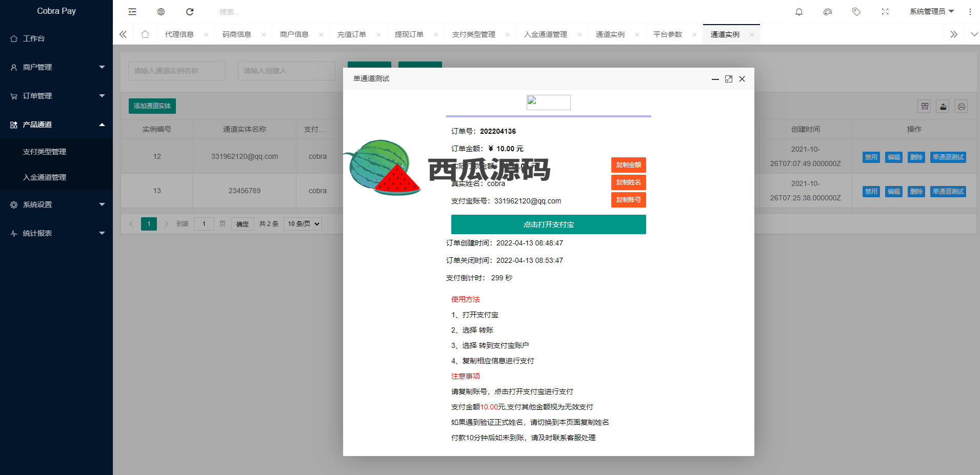The height and width of the screenshot is (475, 980).
Task: Switch to 充值订单 tab
Action: coord(352,34)
